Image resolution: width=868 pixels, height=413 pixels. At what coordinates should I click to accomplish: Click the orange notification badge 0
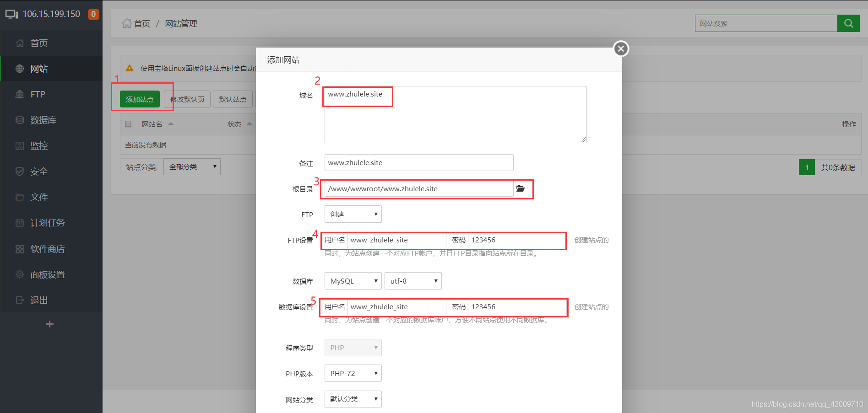(x=93, y=14)
